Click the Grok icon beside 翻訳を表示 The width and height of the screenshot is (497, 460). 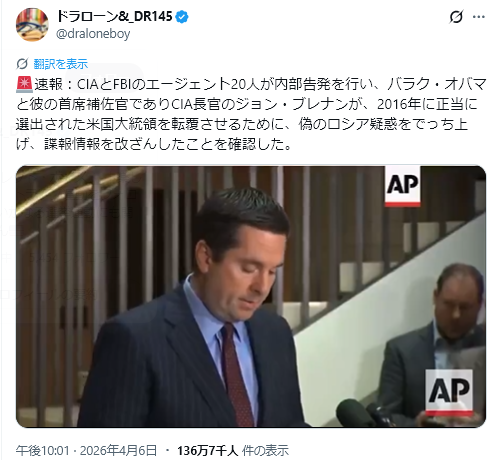coord(22,64)
